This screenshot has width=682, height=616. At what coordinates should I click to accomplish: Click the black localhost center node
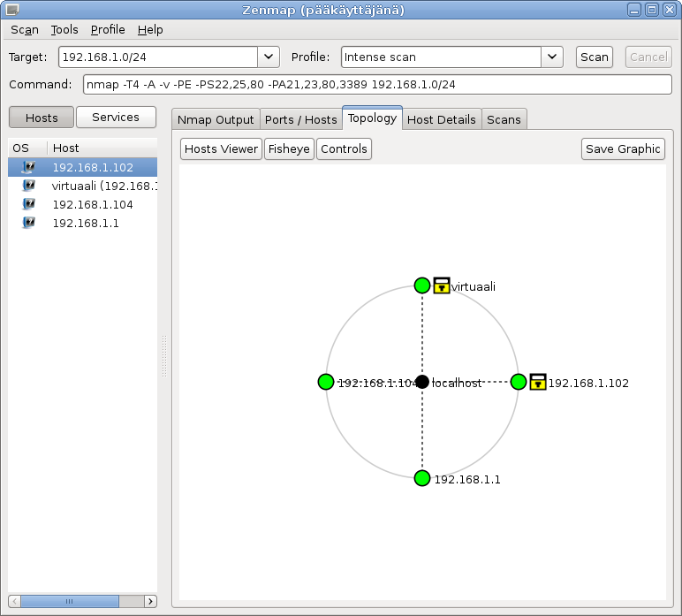click(x=422, y=382)
